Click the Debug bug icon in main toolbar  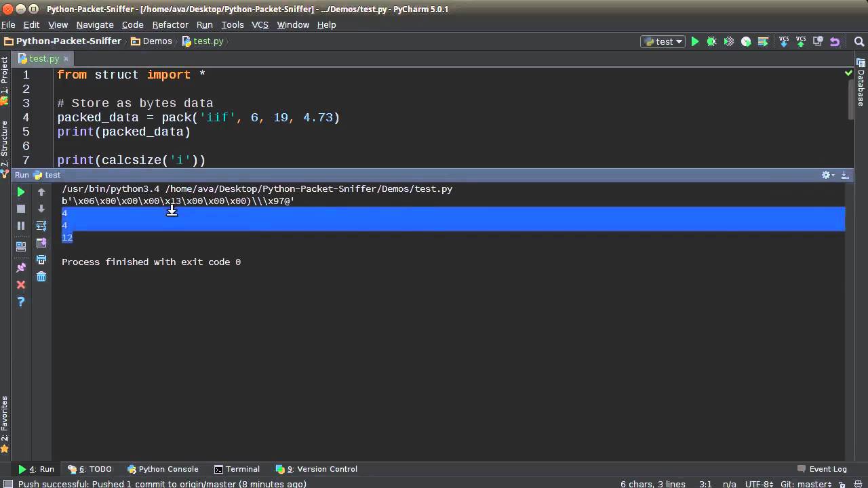pyautogui.click(x=711, y=41)
